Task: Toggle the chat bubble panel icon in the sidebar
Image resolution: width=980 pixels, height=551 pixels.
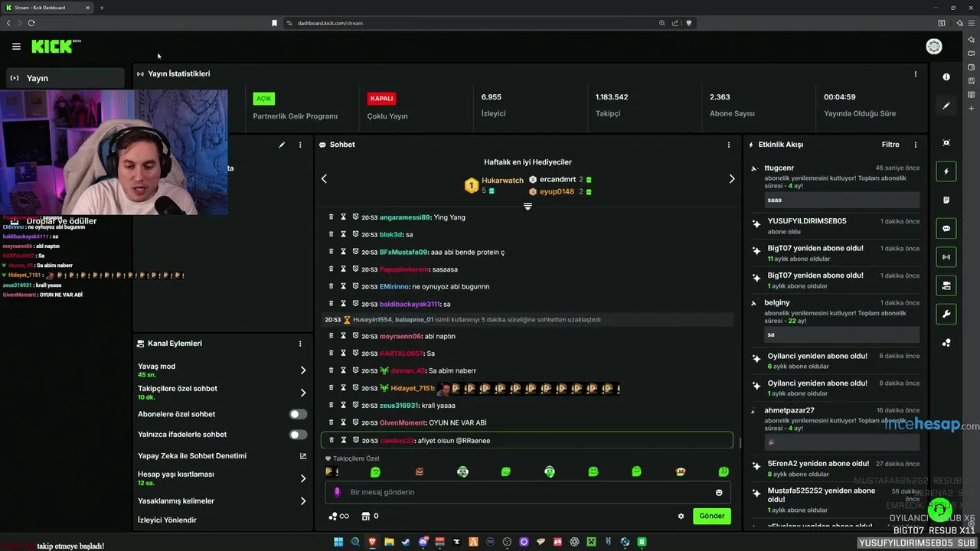Action: (x=946, y=228)
